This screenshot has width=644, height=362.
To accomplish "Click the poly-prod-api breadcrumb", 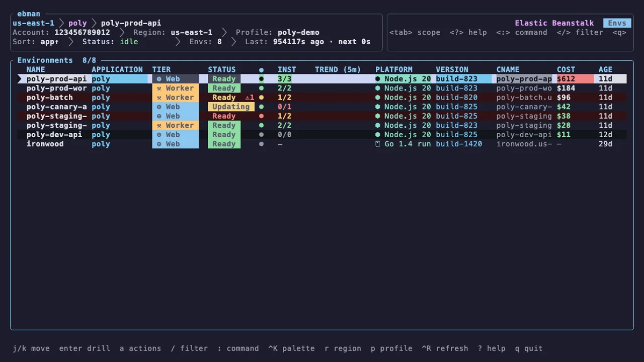I will pyautogui.click(x=131, y=23).
